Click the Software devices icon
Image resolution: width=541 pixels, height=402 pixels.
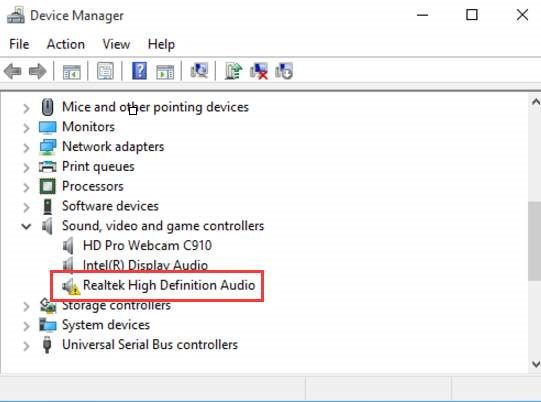pyautogui.click(x=47, y=206)
